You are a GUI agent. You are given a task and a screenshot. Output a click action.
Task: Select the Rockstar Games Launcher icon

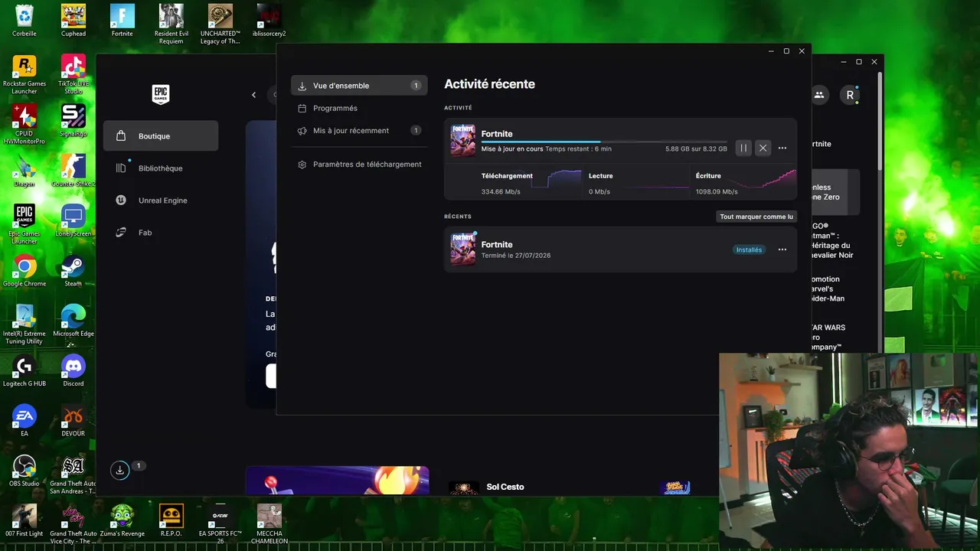24,75
